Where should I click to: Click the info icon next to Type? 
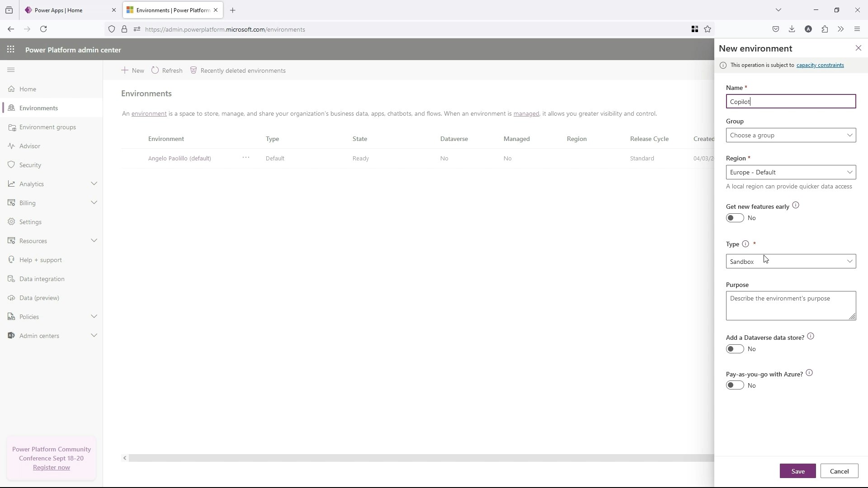point(745,244)
